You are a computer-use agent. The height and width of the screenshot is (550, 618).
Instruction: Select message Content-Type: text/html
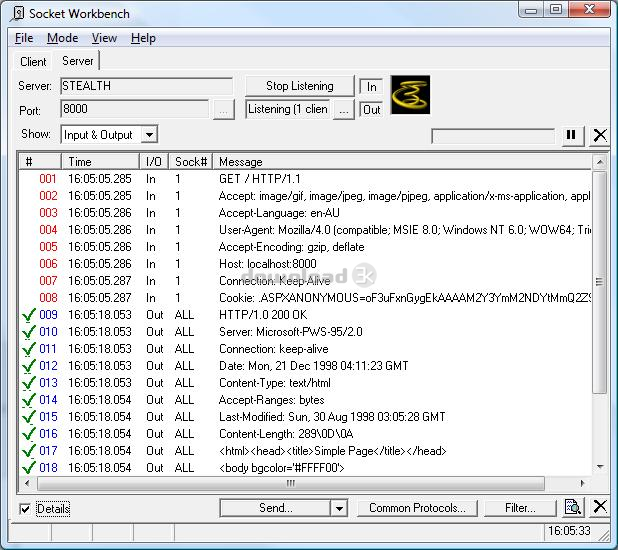(275, 383)
